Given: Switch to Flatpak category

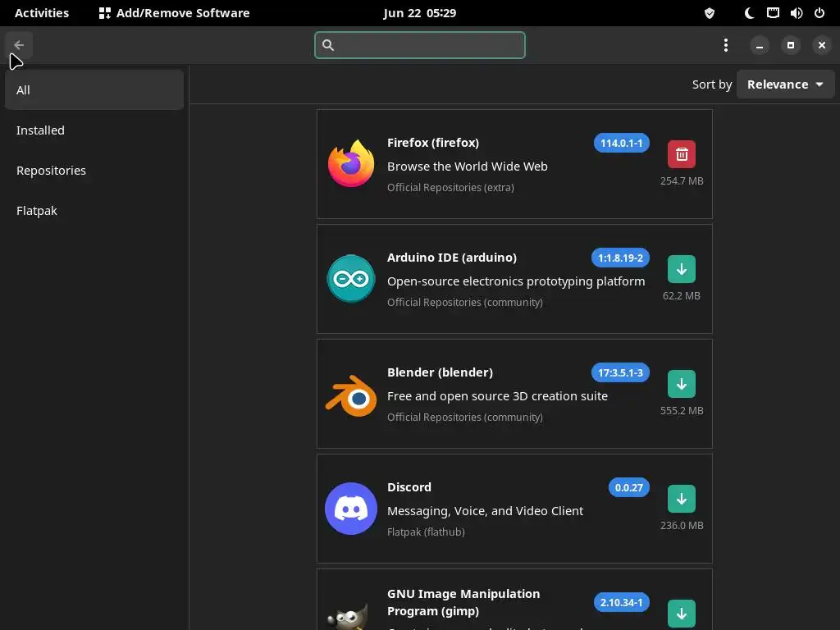Looking at the screenshot, I should (94, 211).
